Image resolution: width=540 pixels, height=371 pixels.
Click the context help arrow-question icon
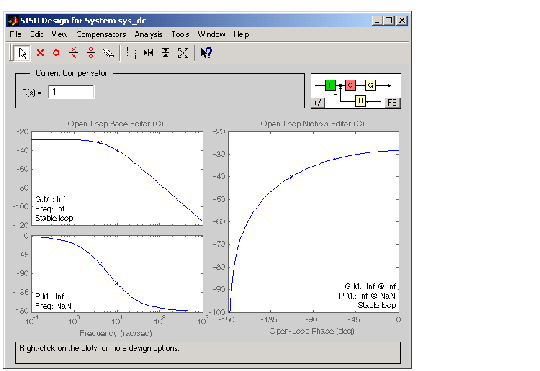point(206,53)
